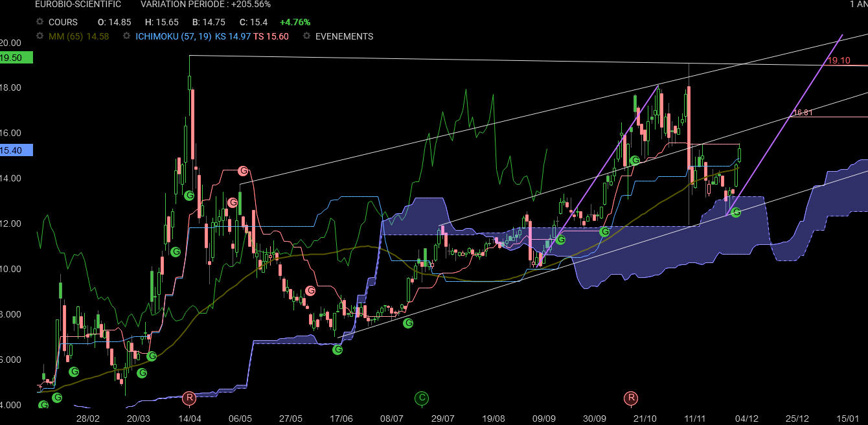Click the 04/12 date label
This screenshot has height=425, width=868.
point(747,419)
